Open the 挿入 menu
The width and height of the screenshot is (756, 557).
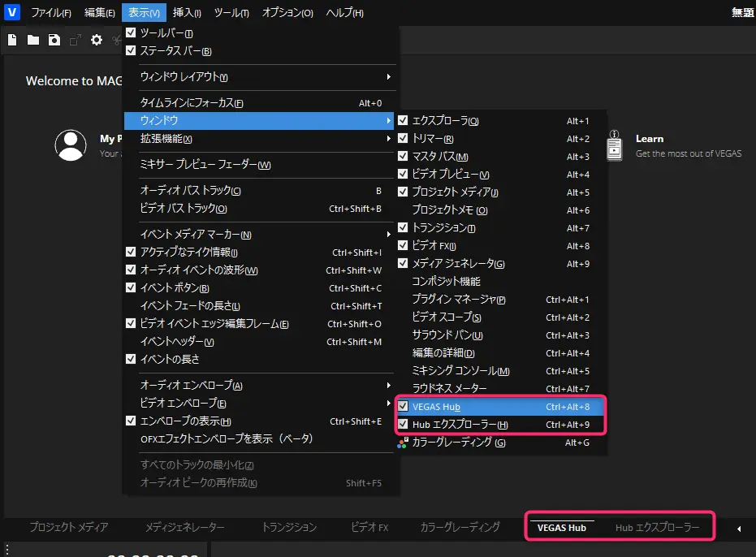[x=187, y=12]
